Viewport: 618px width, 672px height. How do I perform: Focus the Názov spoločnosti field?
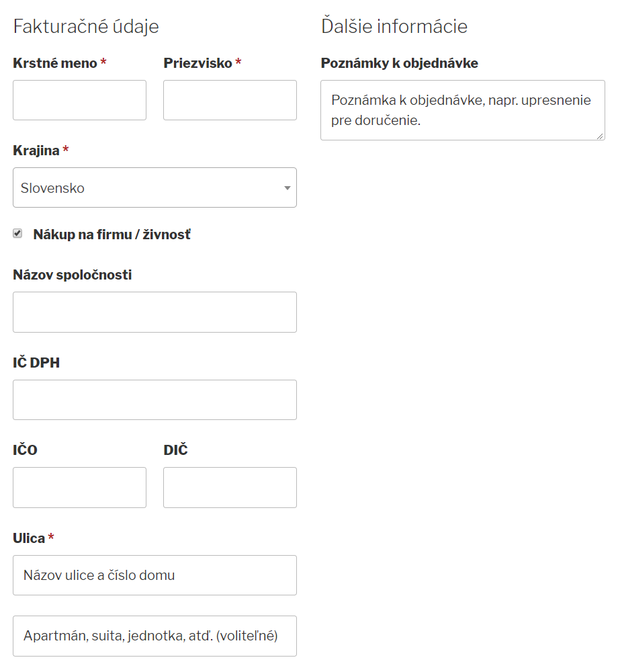154,312
